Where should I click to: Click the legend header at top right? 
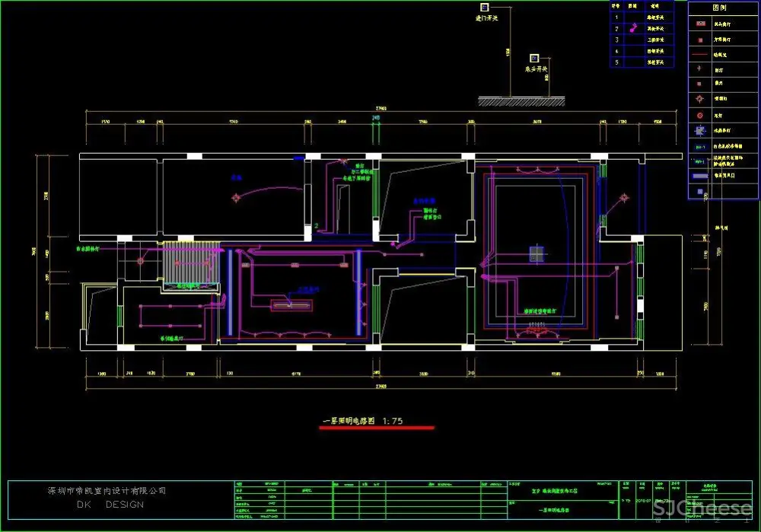pyautogui.click(x=723, y=6)
